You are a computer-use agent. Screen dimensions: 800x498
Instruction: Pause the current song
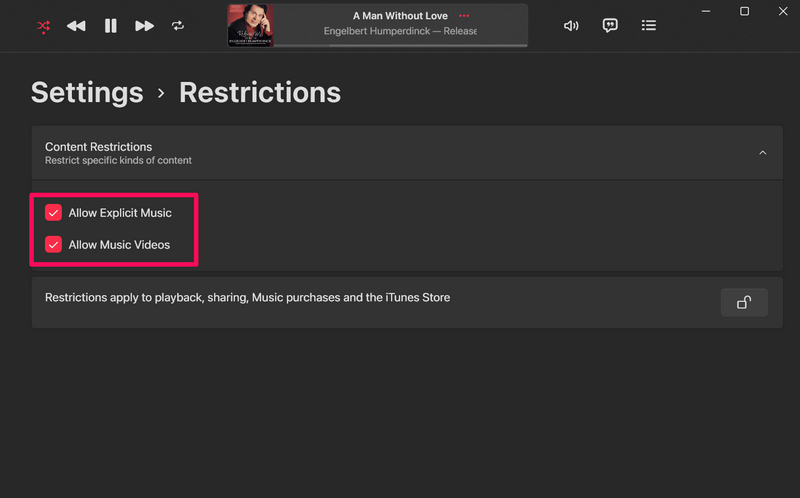point(110,26)
